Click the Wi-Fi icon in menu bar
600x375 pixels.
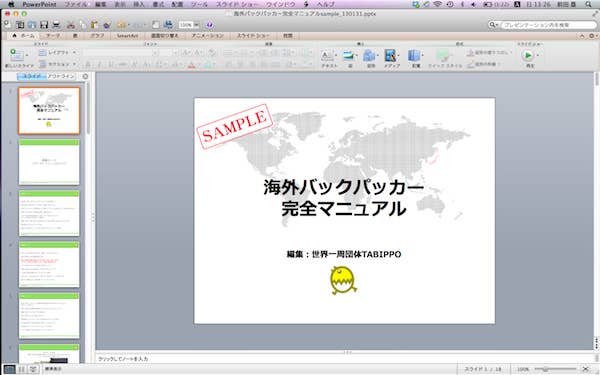pos(437,5)
